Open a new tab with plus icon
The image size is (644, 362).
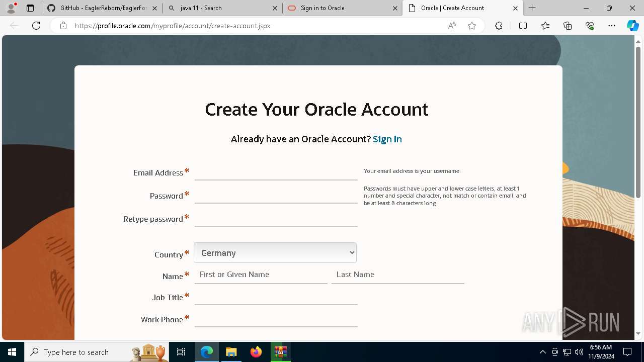[532, 8]
